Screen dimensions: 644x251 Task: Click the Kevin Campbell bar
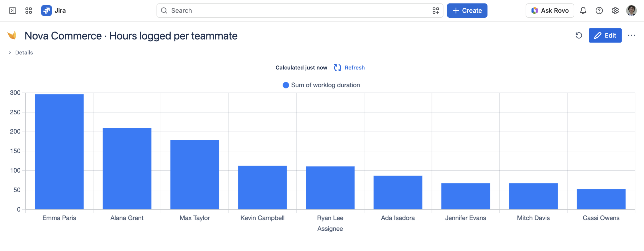[262, 187]
